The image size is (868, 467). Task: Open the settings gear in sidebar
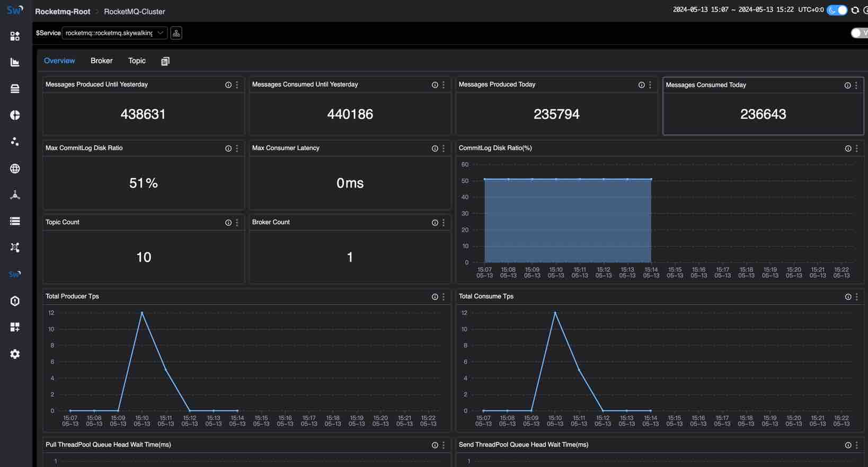pos(15,354)
